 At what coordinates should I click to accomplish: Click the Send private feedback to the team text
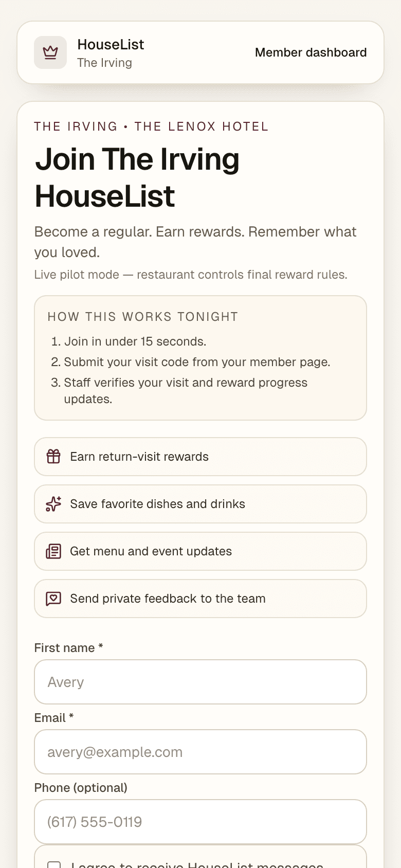coord(168,599)
